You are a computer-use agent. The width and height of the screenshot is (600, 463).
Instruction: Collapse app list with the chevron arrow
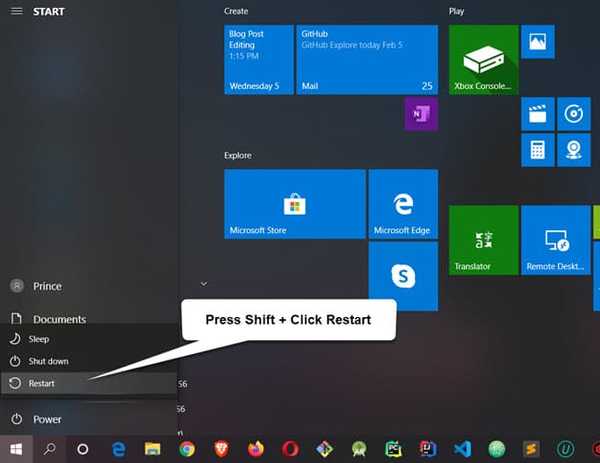[x=204, y=284]
